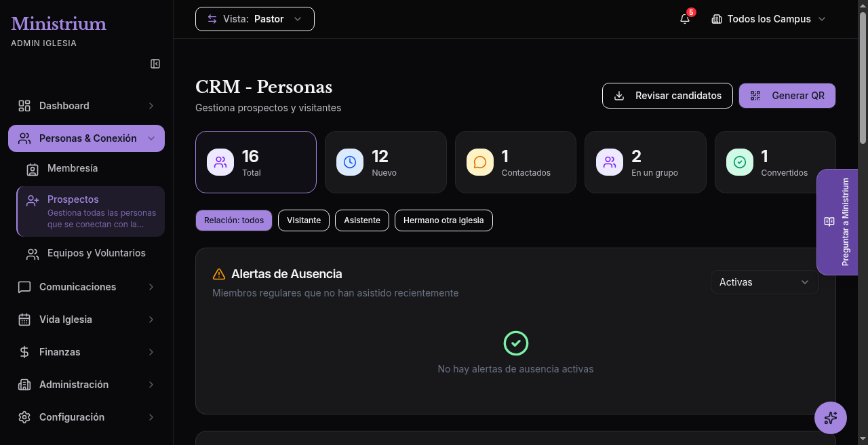Click the Personas & Conexión people icon

[x=24, y=138]
